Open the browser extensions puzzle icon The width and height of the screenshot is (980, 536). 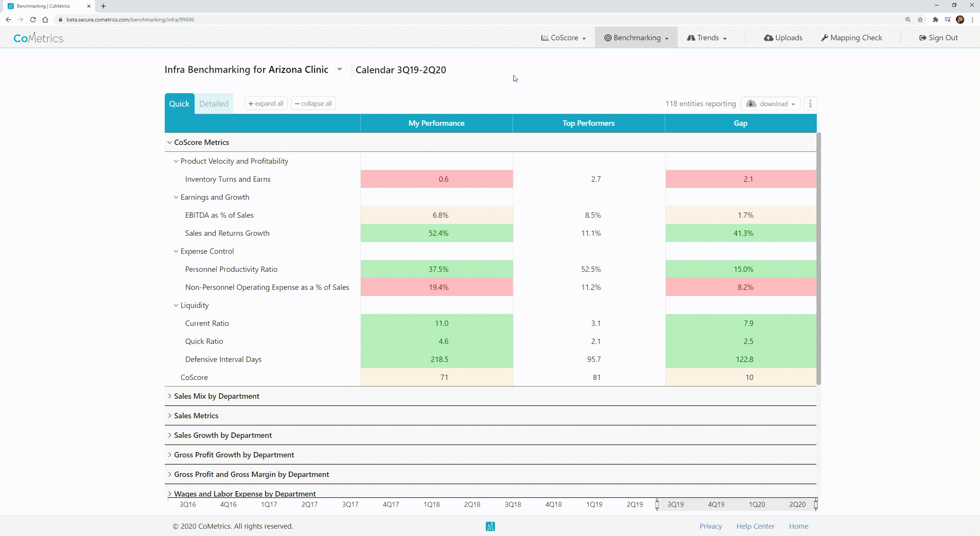(x=936, y=19)
